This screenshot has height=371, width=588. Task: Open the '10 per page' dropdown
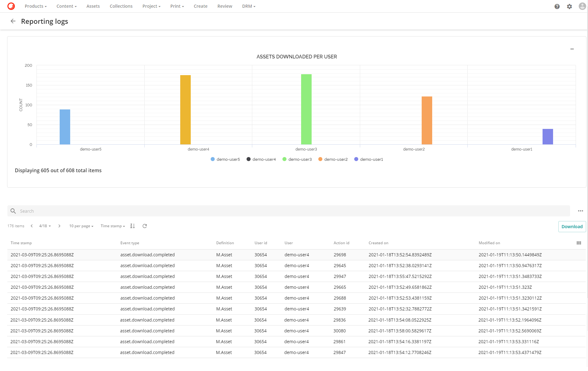click(81, 226)
